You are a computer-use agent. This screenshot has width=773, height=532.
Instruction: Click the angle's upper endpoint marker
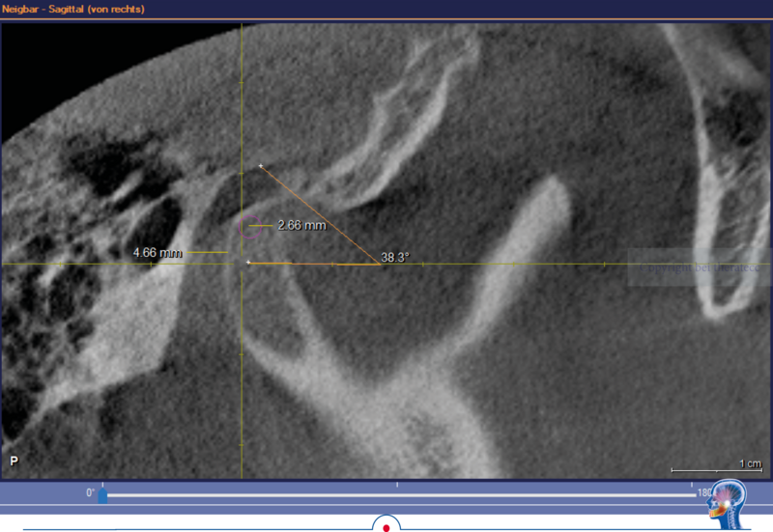(x=261, y=167)
